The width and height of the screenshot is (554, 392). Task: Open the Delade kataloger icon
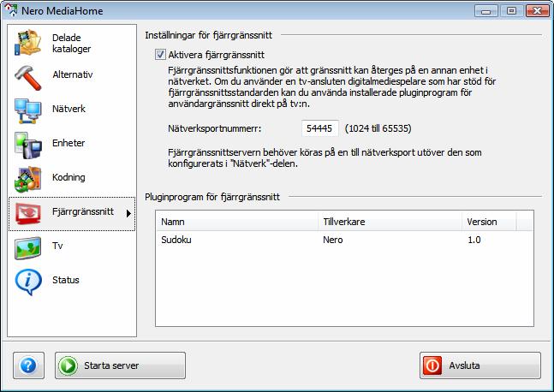click(x=27, y=43)
